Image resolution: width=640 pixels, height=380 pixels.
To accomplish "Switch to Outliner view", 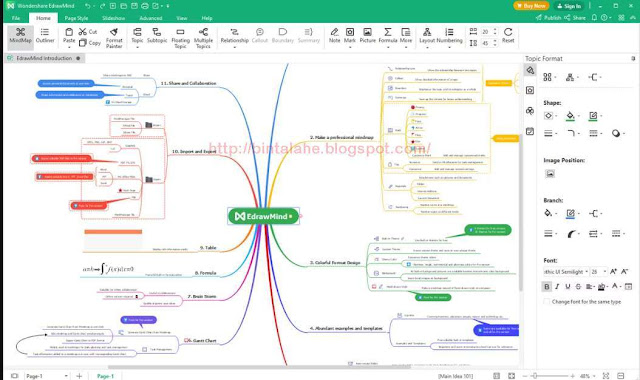I will tap(45, 36).
